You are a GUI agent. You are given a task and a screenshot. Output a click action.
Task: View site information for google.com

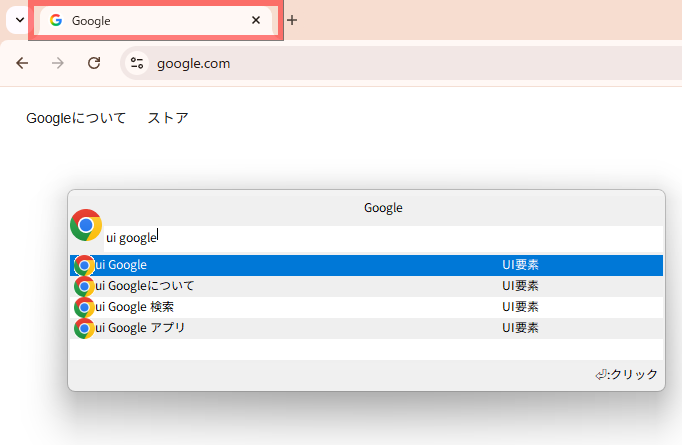pyautogui.click(x=137, y=63)
